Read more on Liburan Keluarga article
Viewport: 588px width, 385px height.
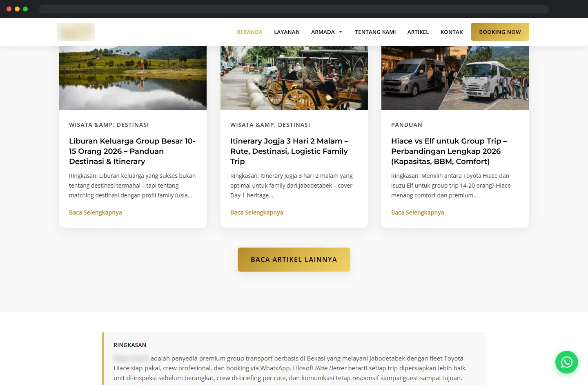click(96, 212)
